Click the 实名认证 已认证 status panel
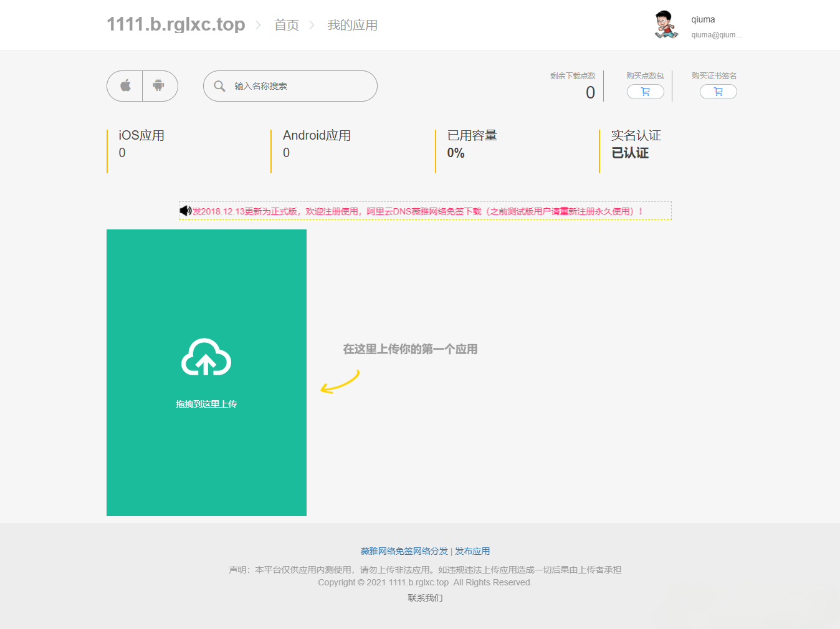 636,144
